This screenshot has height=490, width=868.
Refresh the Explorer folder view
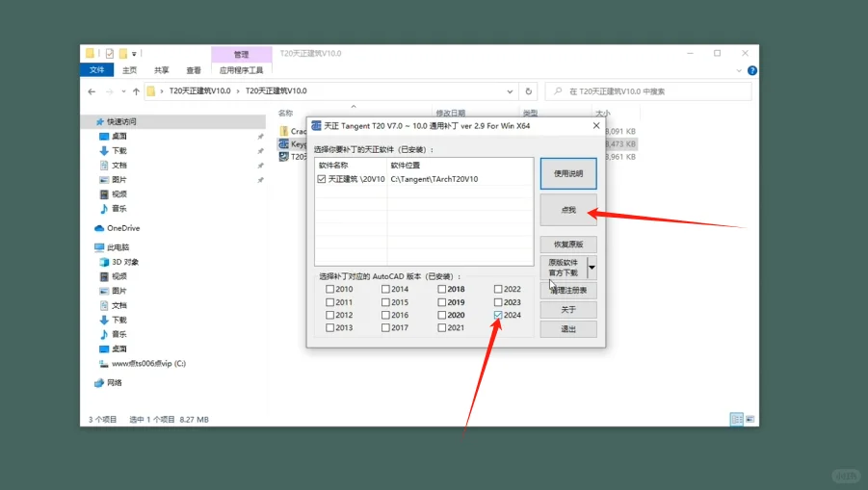[x=529, y=91]
